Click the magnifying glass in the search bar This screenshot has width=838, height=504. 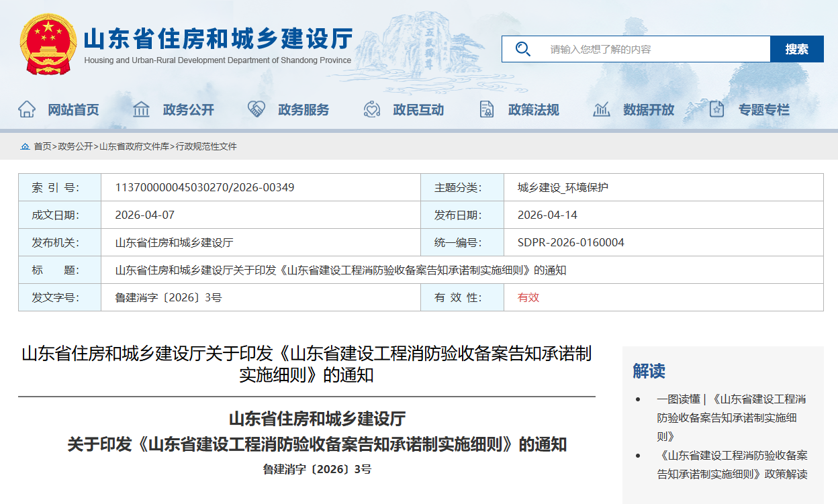click(523, 48)
